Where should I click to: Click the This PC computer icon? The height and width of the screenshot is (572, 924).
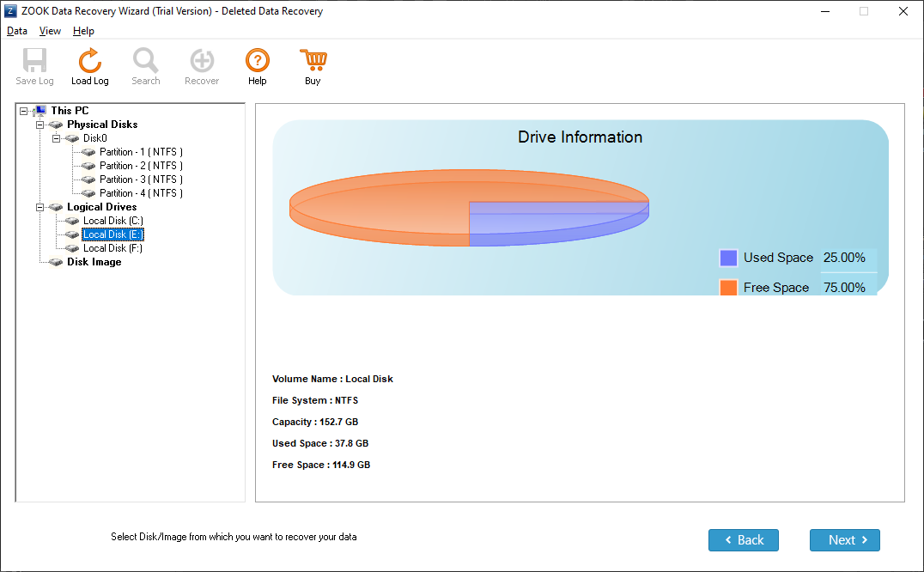pos(40,110)
